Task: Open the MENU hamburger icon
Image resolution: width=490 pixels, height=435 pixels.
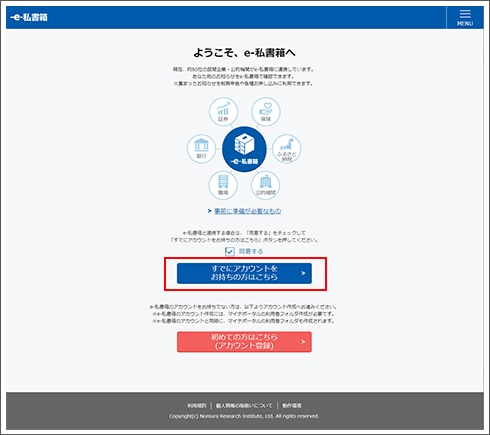Action: [x=465, y=18]
